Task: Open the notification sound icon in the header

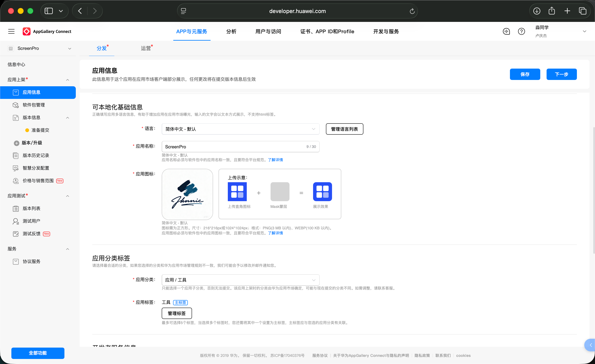Action: (506, 31)
